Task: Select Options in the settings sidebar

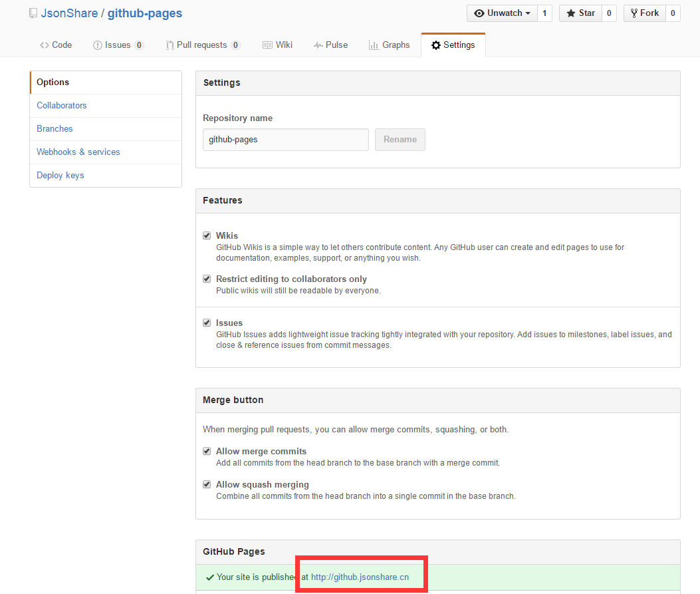Action: pos(106,82)
